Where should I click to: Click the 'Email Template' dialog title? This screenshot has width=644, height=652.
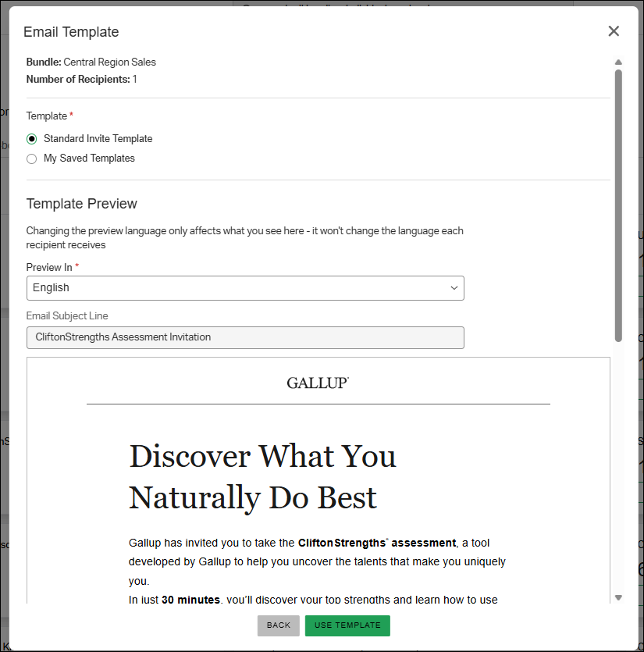click(x=71, y=32)
